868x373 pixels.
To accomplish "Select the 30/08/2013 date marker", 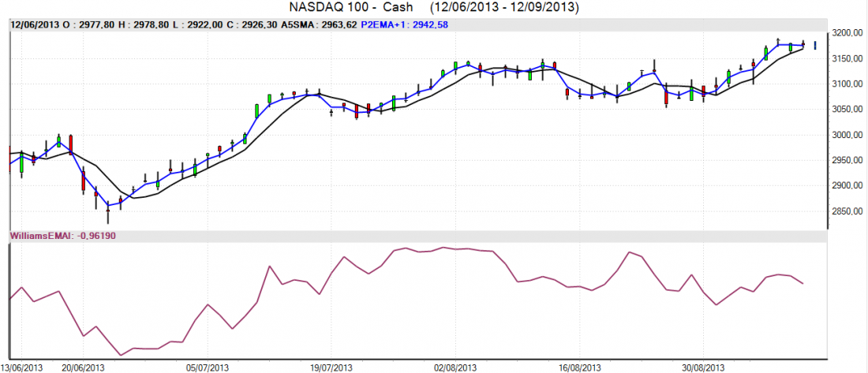I will [703, 367].
